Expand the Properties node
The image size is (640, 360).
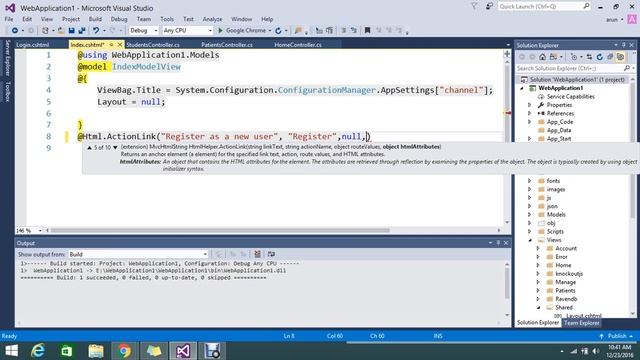530,105
